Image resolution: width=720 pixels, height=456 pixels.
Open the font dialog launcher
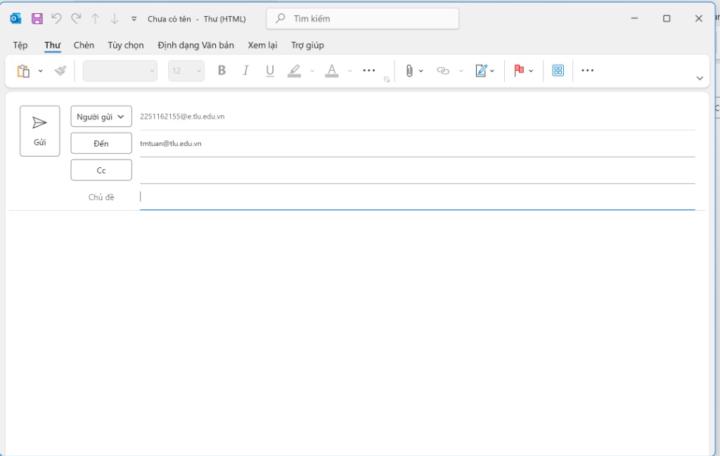(387, 79)
